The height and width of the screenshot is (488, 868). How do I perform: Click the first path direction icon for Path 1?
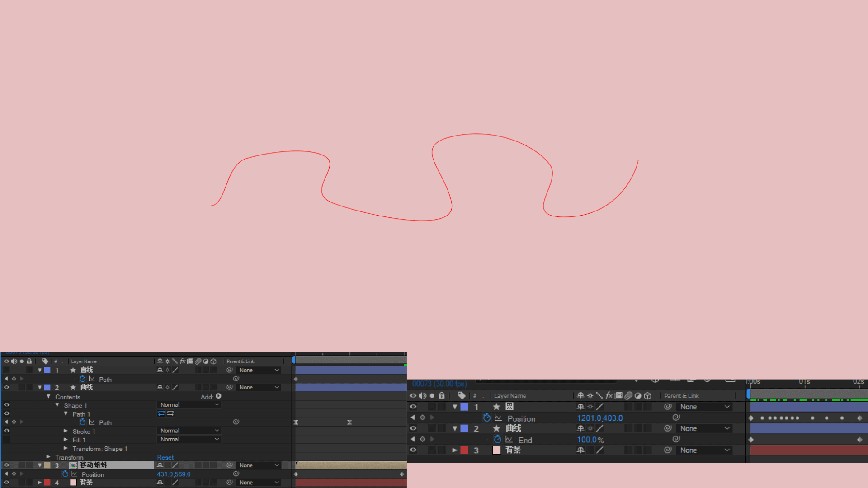[161, 413]
